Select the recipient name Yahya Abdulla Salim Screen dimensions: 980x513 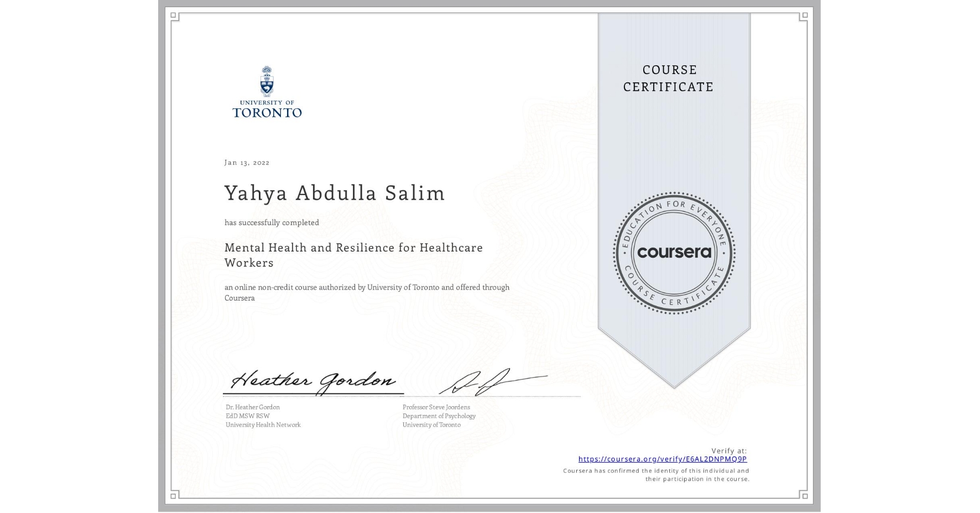[334, 193]
